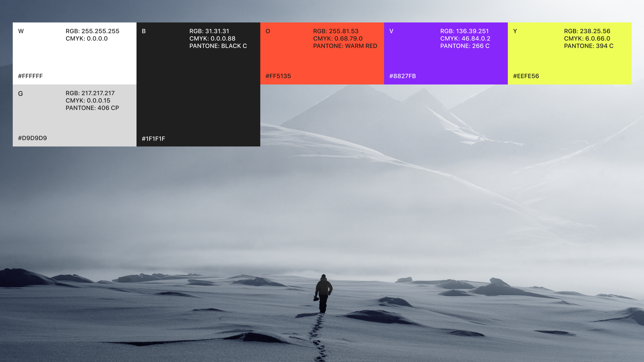Click the CMYK: 46.84.0.2 text
The image size is (644, 362).
coord(465,38)
